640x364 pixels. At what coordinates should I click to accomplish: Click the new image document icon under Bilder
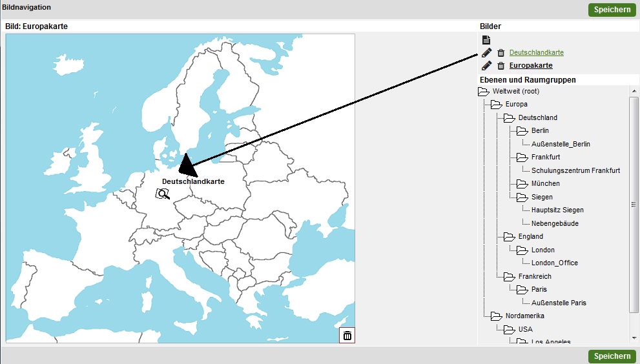coord(486,39)
